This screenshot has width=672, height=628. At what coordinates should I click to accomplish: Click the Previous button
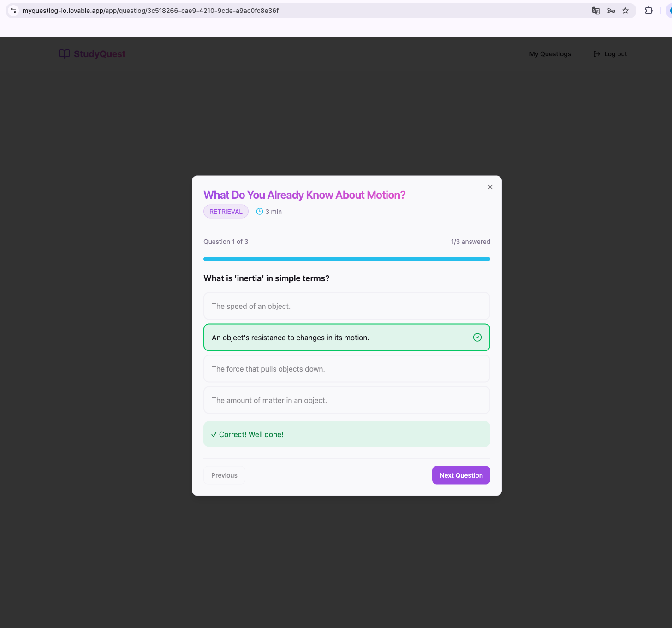(x=224, y=475)
